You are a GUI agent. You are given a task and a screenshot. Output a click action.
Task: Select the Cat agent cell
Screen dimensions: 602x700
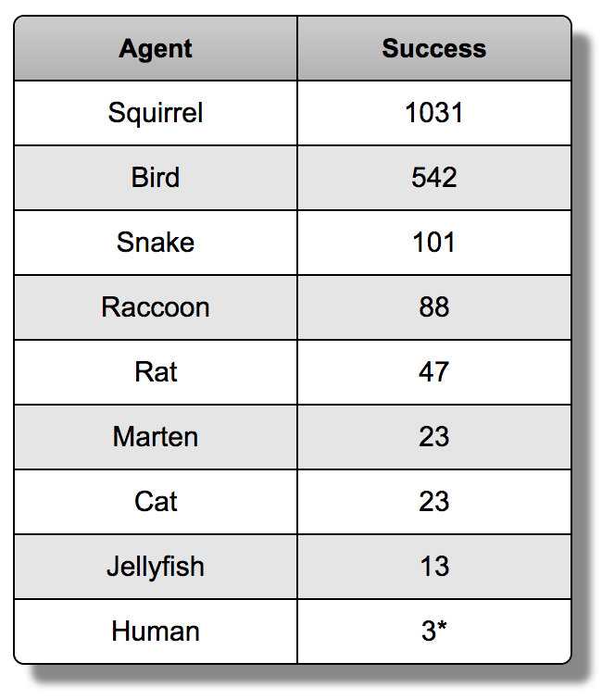click(x=156, y=501)
